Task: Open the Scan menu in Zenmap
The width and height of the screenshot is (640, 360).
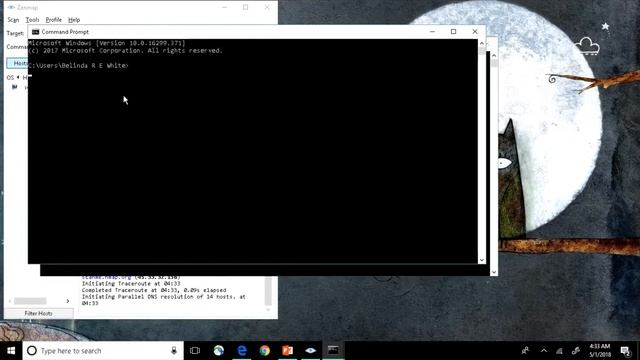Action: pyautogui.click(x=13, y=20)
